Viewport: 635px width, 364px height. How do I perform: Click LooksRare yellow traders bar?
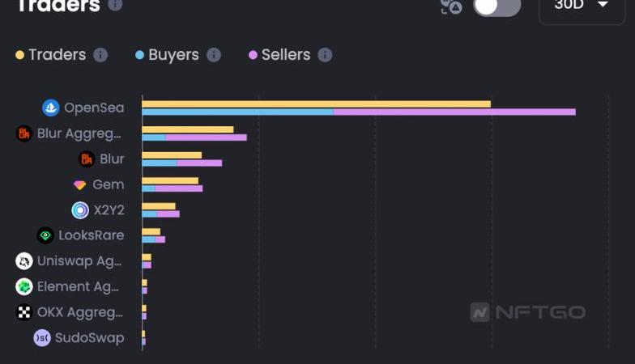151,231
